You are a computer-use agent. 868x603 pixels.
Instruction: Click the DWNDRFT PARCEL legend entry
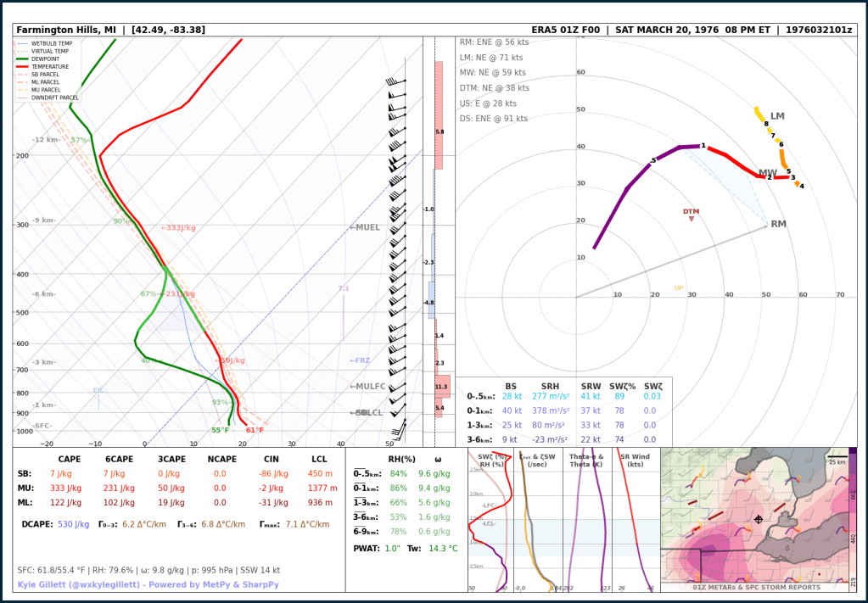pyautogui.click(x=54, y=98)
